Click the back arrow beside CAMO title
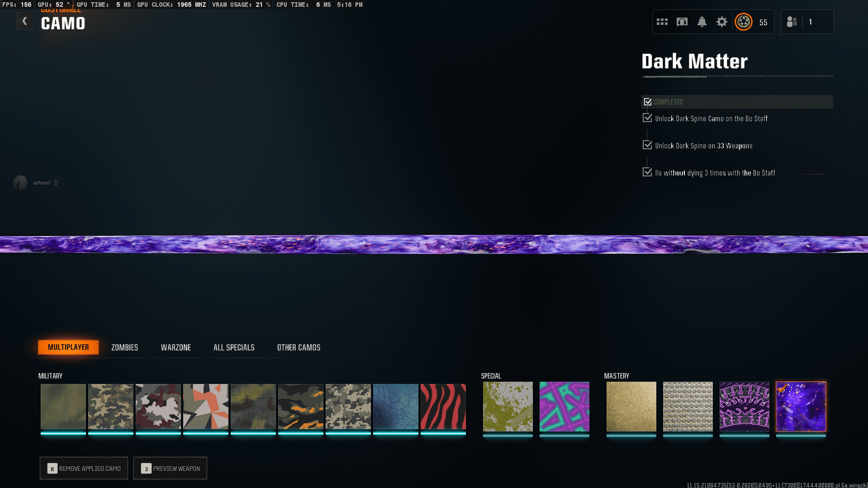 (24, 21)
